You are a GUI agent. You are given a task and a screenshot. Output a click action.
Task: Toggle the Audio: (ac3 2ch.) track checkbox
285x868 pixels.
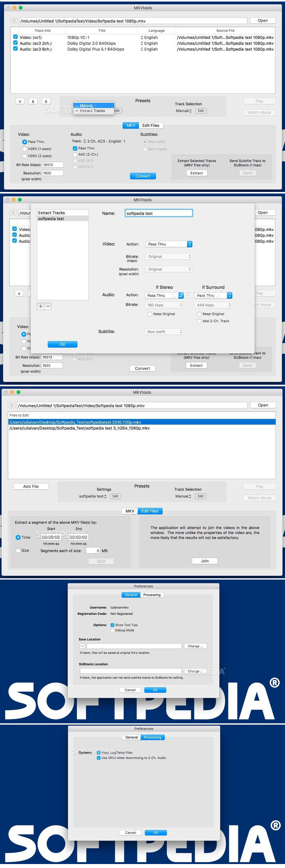(x=16, y=43)
